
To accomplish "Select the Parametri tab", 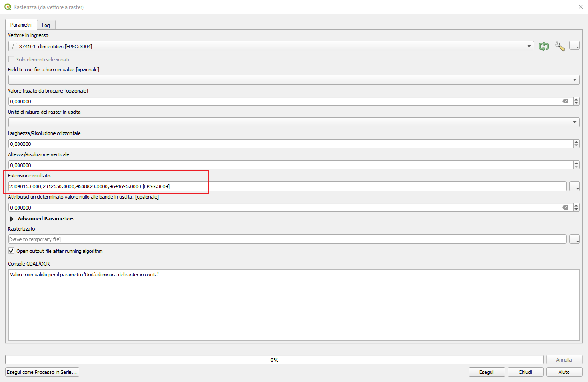I will (x=21, y=24).
